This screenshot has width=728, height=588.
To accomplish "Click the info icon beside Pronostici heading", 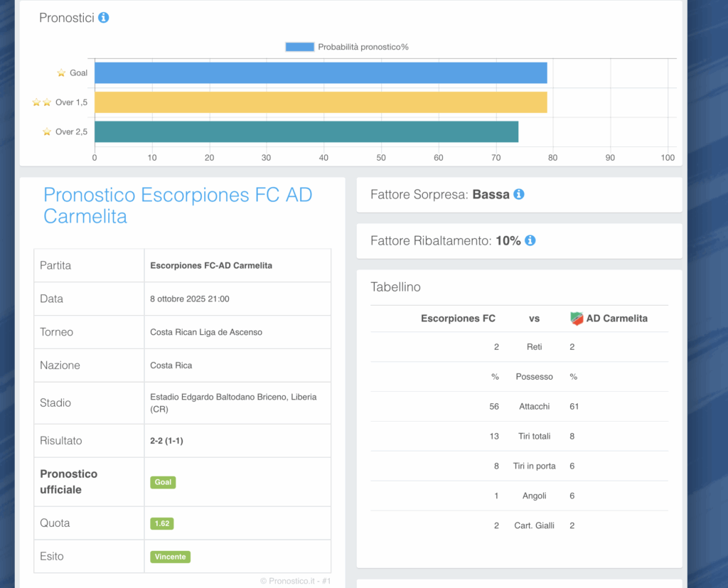I will click(x=104, y=18).
